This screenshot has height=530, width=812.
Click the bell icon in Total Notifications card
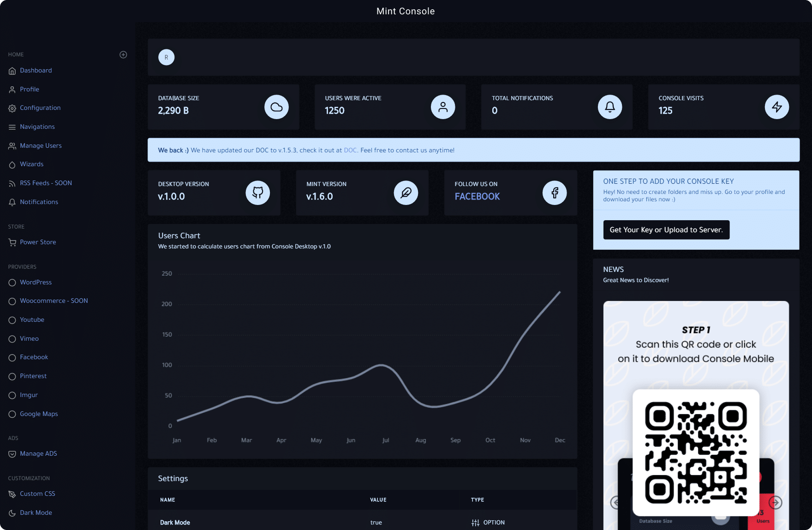610,107
